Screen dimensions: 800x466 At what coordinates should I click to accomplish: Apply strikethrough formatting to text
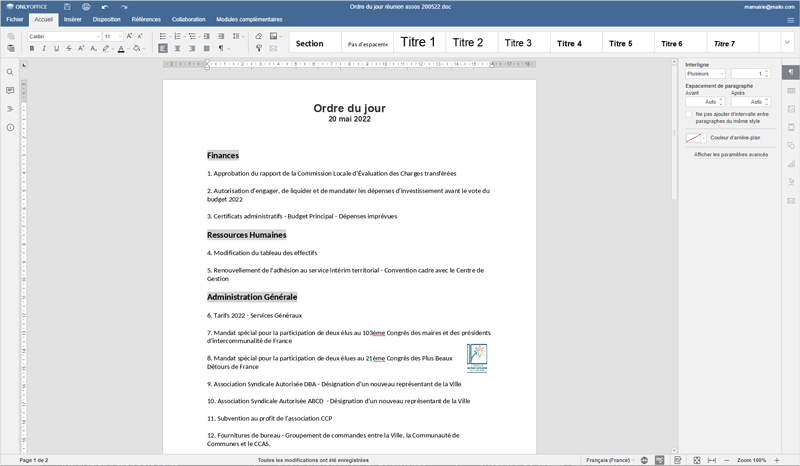click(x=69, y=48)
